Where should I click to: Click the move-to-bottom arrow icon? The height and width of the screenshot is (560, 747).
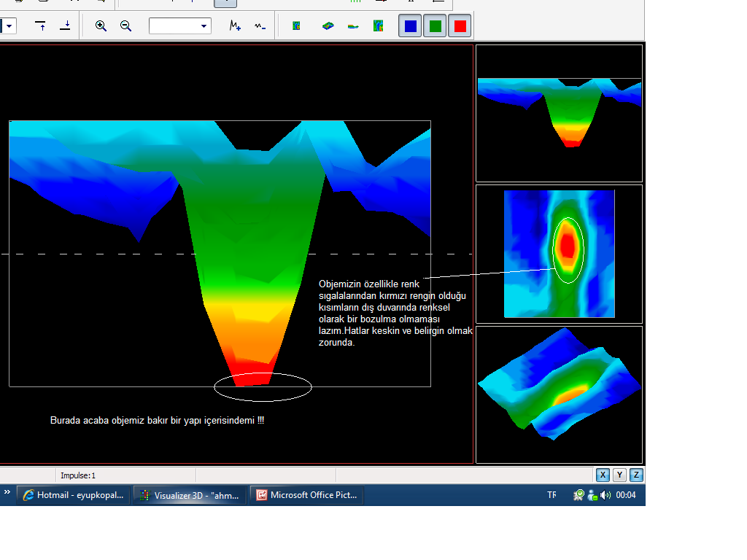(x=65, y=26)
